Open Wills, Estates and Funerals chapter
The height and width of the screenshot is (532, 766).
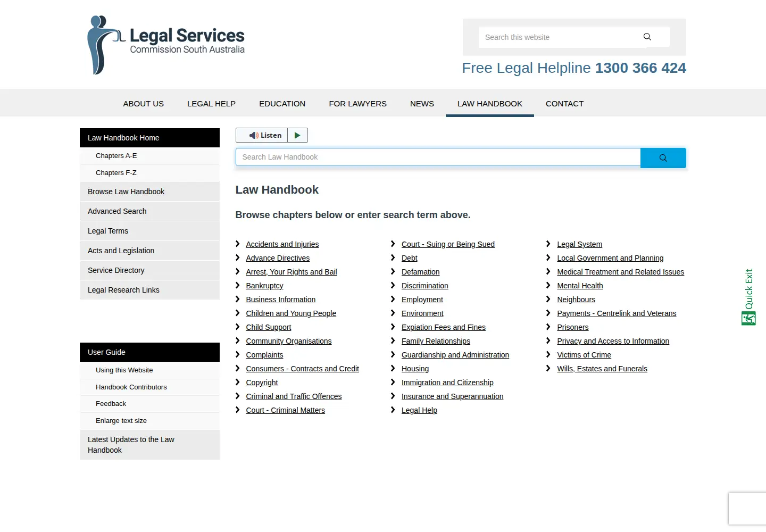[x=602, y=369]
